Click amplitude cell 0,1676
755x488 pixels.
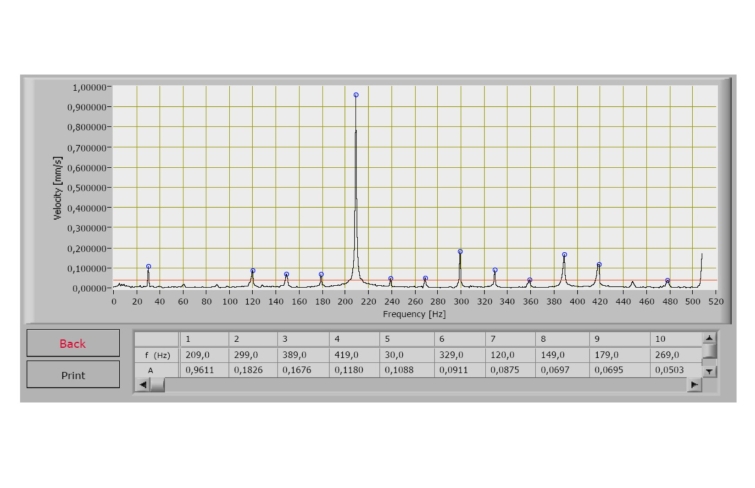click(x=303, y=370)
